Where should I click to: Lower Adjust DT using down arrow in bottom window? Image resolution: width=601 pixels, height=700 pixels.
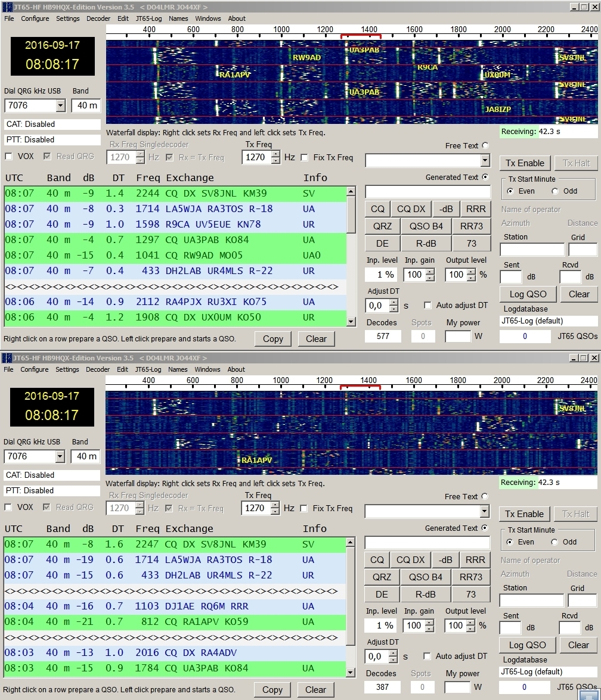(x=393, y=659)
